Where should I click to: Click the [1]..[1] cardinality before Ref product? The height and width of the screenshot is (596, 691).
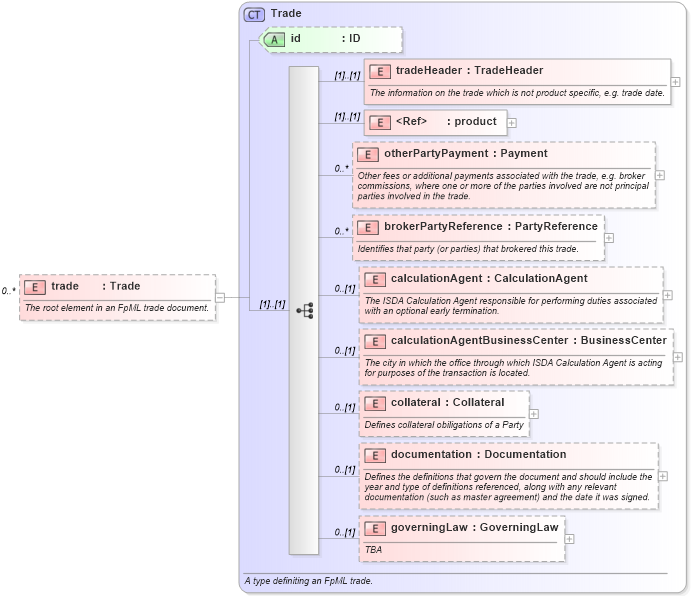point(347,117)
